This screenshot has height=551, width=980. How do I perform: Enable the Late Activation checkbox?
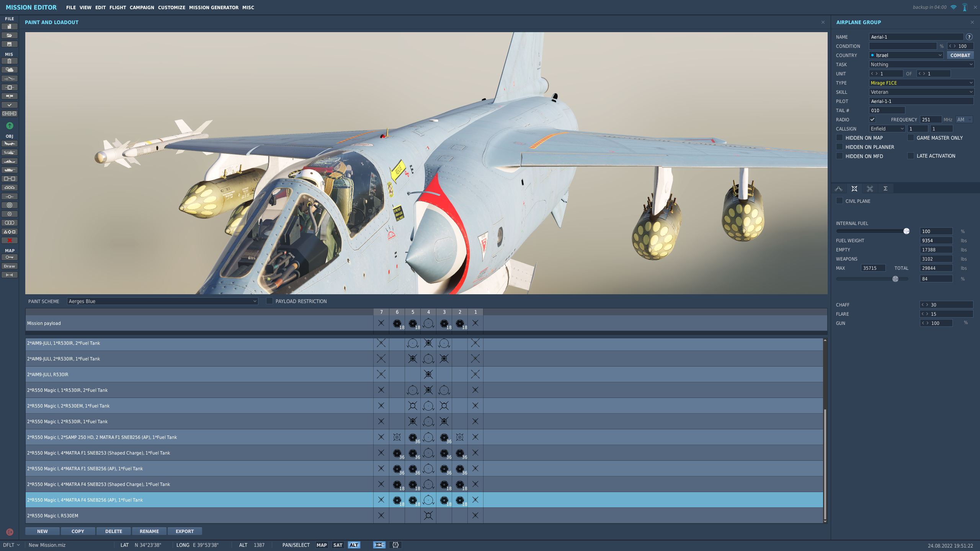tap(911, 156)
